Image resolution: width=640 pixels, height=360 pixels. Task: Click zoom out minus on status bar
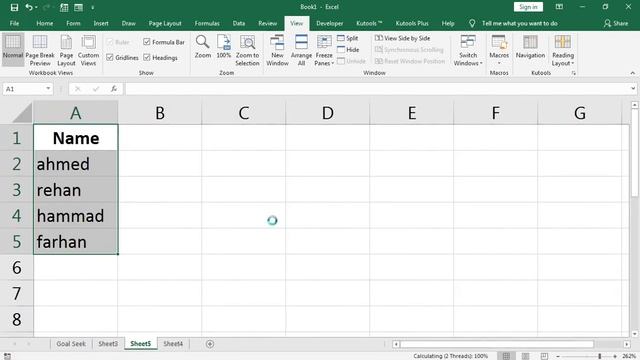[x=558, y=356]
